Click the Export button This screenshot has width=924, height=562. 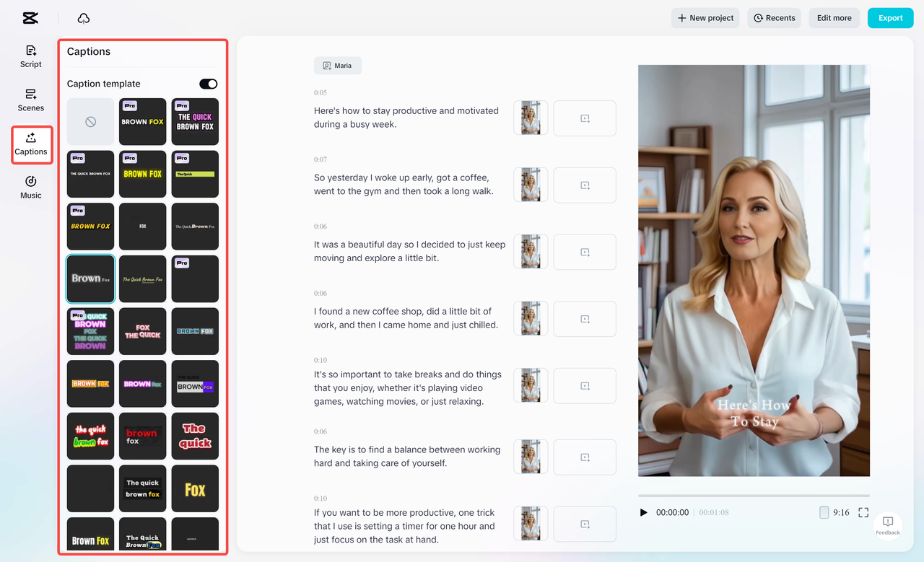890,17
